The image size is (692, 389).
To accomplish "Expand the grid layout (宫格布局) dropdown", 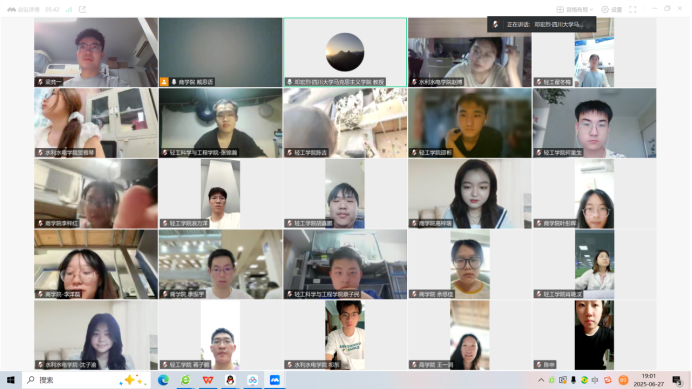I will (575, 9).
